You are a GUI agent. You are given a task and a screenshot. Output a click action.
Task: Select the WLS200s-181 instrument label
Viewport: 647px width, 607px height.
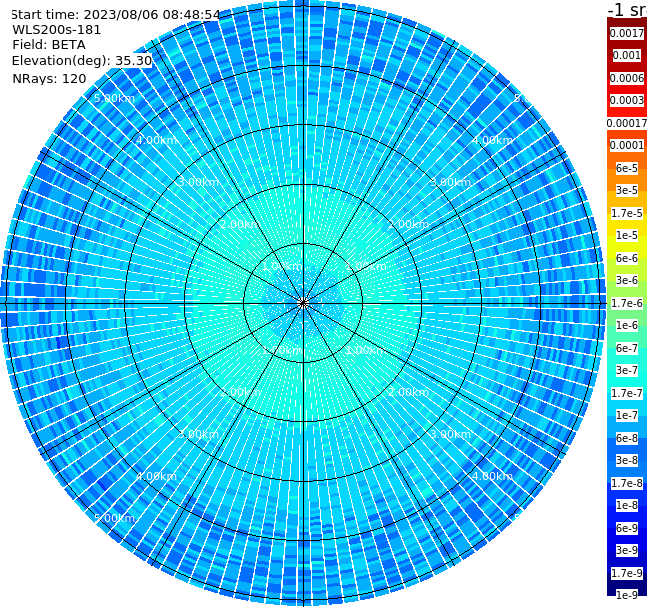pos(57,30)
